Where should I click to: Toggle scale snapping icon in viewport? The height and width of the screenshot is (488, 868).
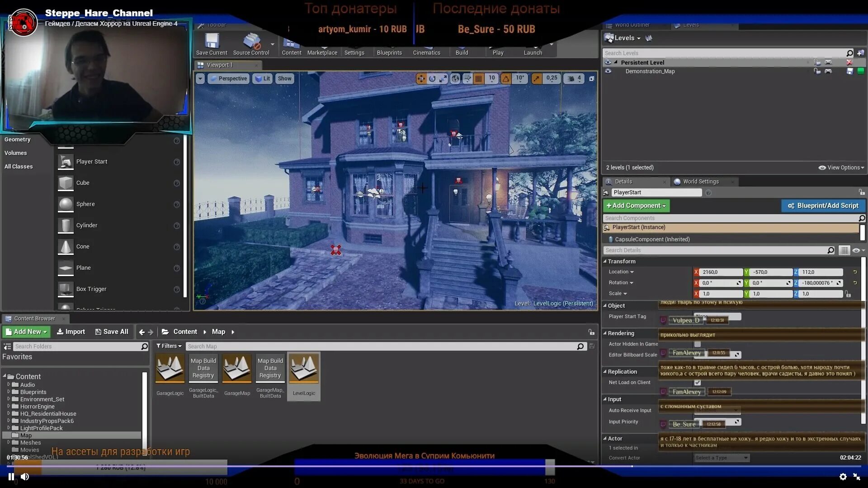(536, 79)
